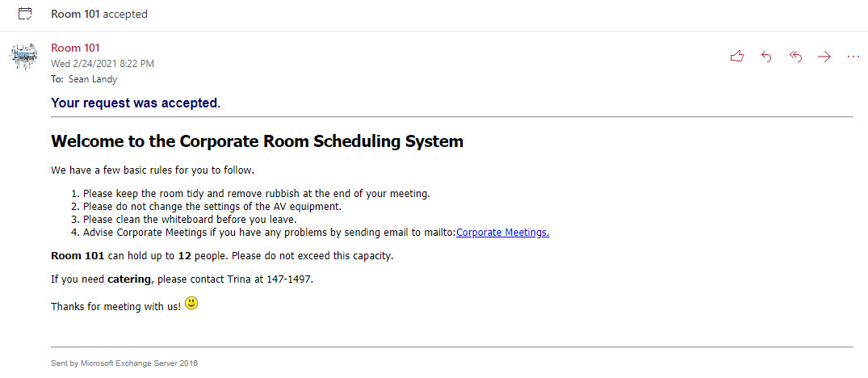Image resolution: width=868 pixels, height=378 pixels.
Task: Select recipient Sean Landy
Action: point(92,79)
